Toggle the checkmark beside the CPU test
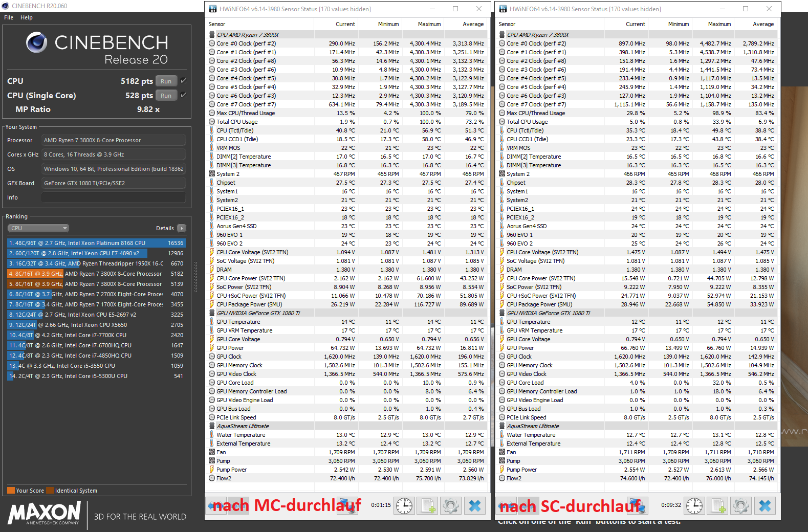This screenshot has width=808, height=532. click(184, 81)
